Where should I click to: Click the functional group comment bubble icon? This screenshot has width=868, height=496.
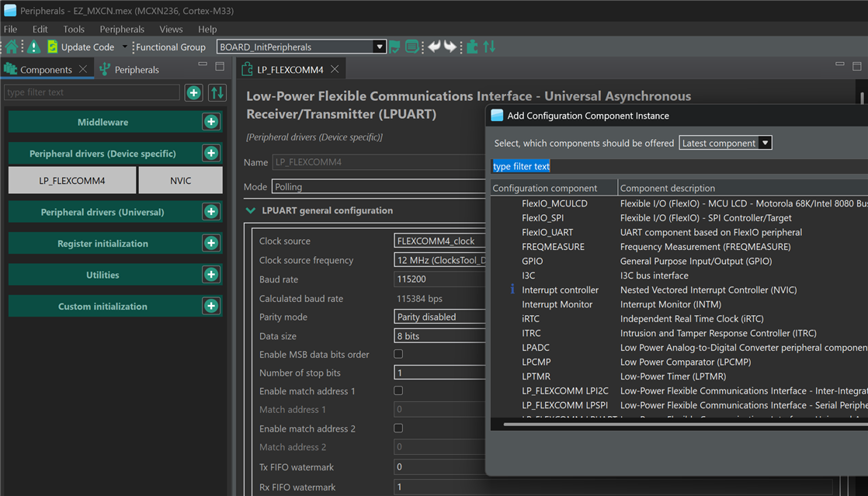(411, 47)
